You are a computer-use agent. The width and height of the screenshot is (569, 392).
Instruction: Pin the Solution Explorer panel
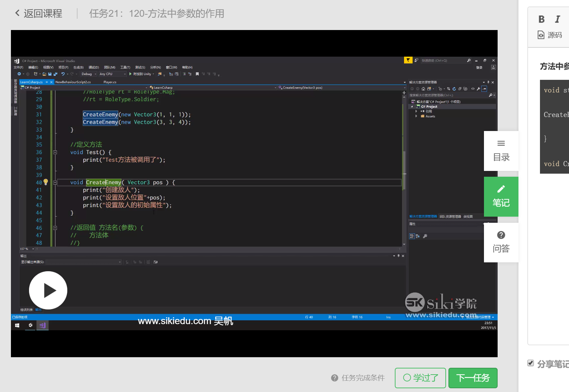(488, 82)
